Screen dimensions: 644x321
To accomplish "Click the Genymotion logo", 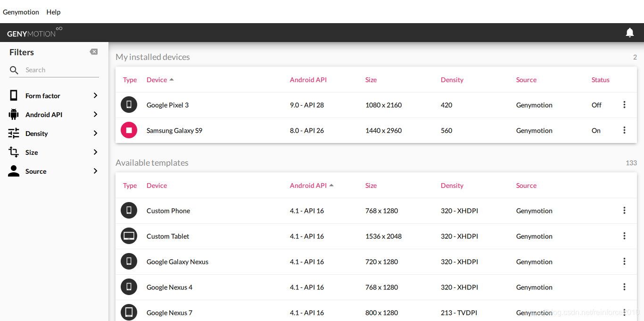I will pyautogui.click(x=34, y=33).
